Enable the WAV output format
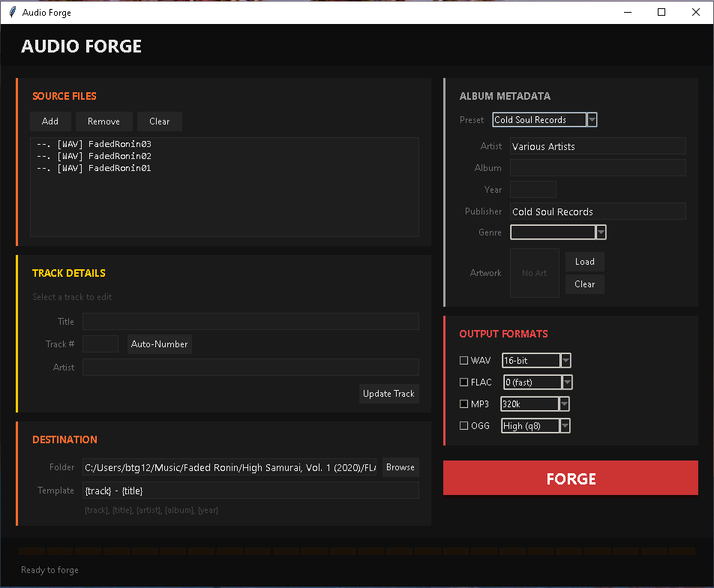714x588 pixels. coord(463,360)
